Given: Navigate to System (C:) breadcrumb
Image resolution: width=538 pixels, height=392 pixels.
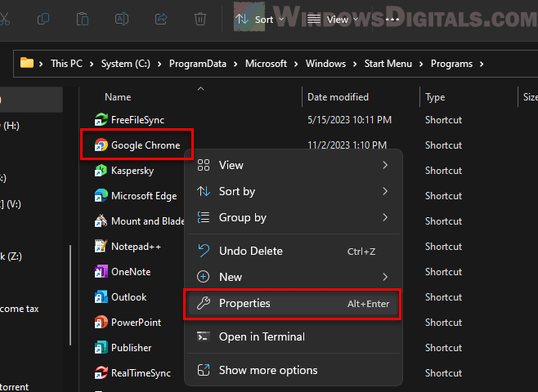Looking at the screenshot, I should pyautogui.click(x=126, y=64).
